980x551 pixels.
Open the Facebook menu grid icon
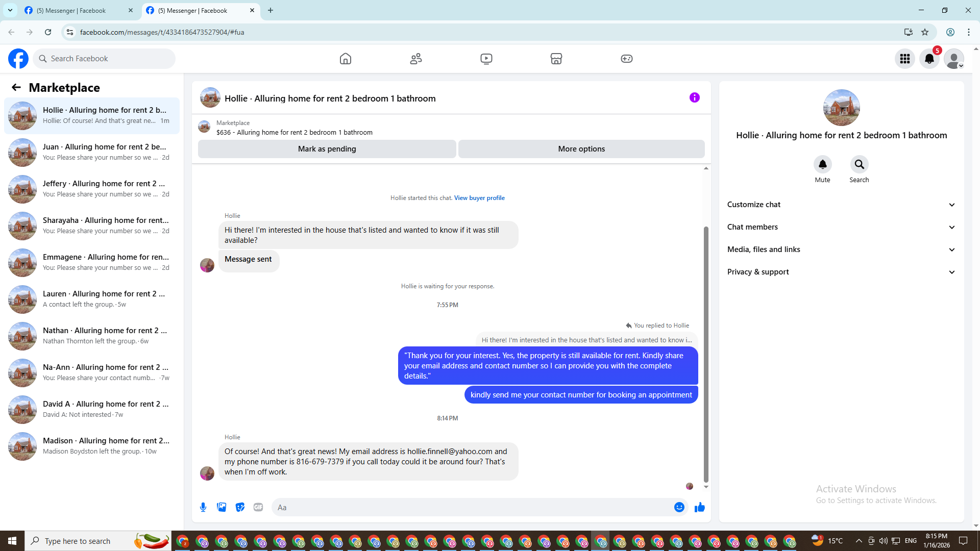[x=904, y=59]
